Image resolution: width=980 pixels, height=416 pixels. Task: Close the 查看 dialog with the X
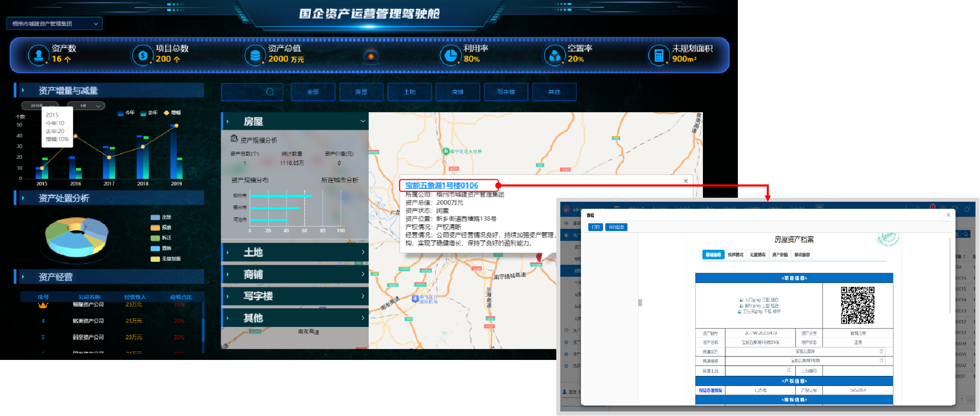(948, 215)
